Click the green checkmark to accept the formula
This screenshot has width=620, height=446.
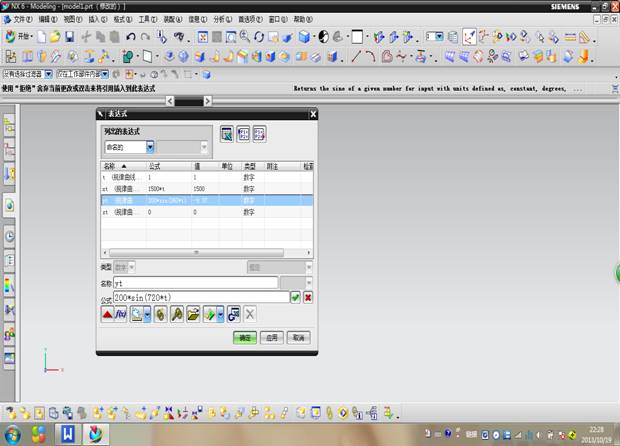(x=295, y=297)
